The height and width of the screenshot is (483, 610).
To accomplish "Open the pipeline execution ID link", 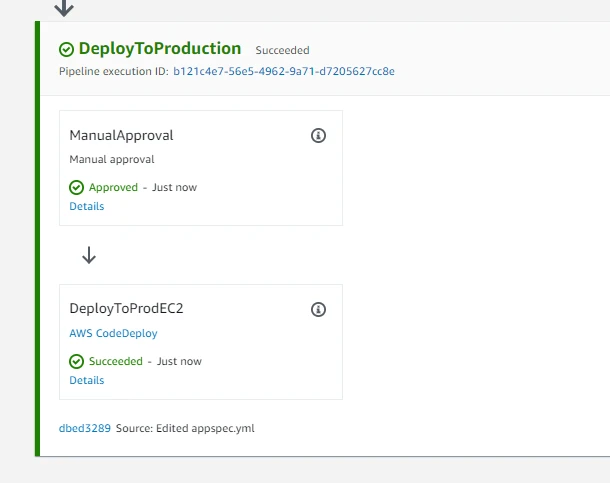I will point(283,72).
